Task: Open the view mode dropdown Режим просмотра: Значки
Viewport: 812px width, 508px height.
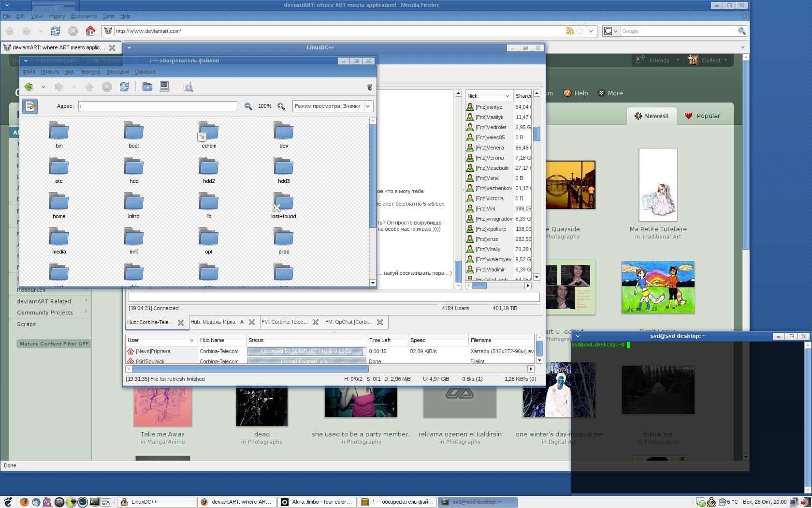Action: point(333,106)
